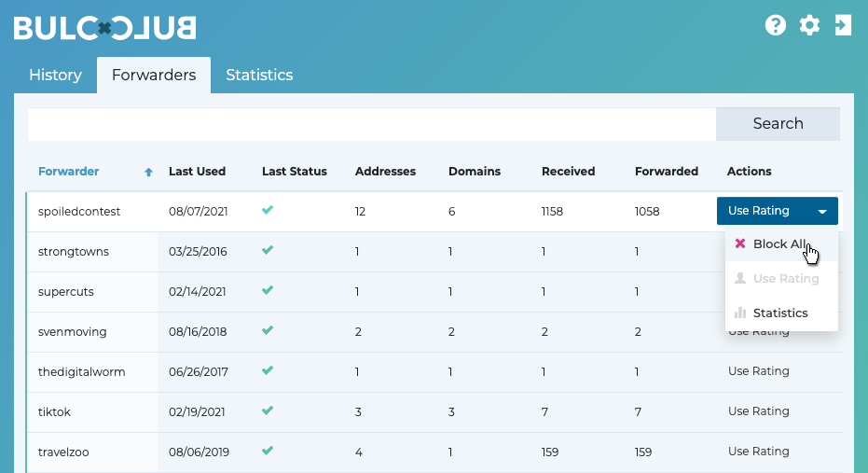Click the caret arrow on Use Rating button

[x=822, y=212]
